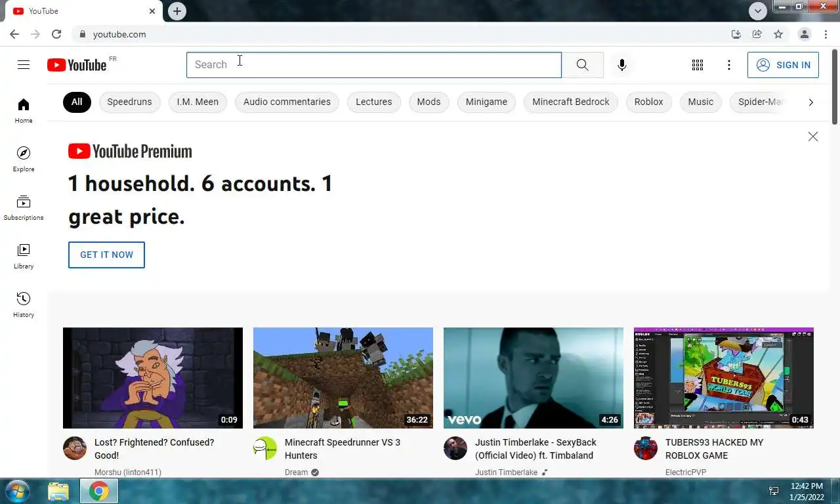This screenshot has height=504, width=840.
Task: Open Windows Explorer from the taskbar
Action: pyautogui.click(x=58, y=492)
